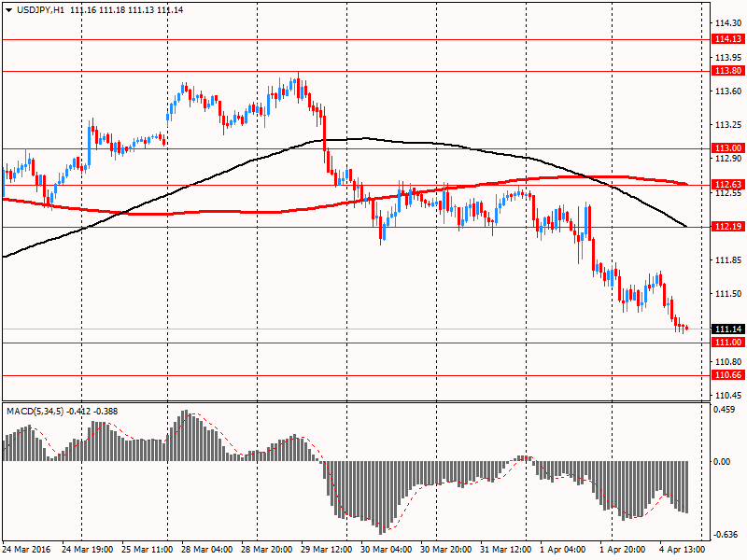Click the 113.60 price scale value
The image size is (747, 560).
(x=728, y=91)
